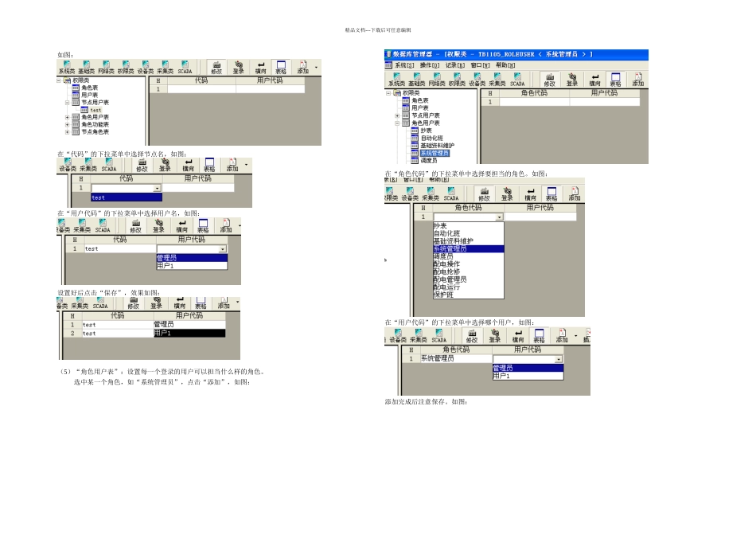Choose 配电抢修 from the role list

(446, 271)
